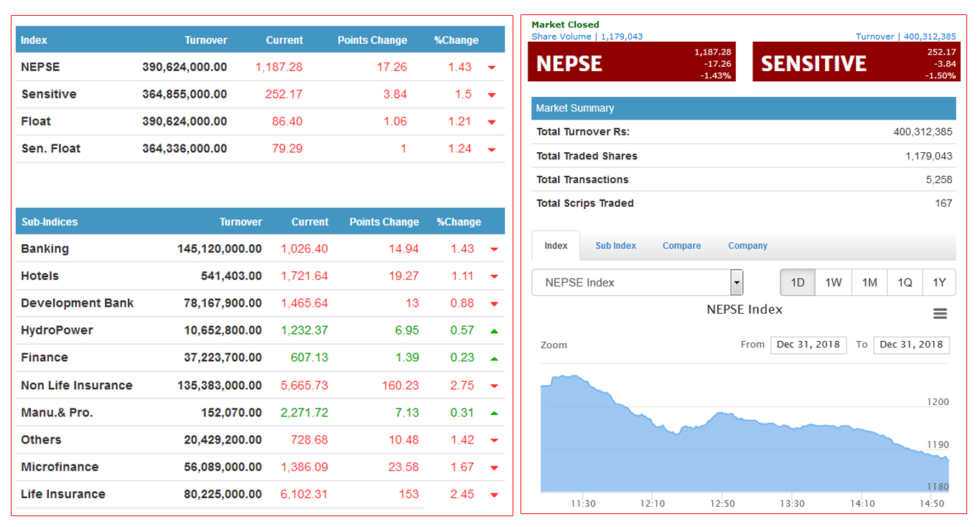980x527 pixels.
Task: Click the Total Traded Shares value 1,179,043
Action: (929, 156)
